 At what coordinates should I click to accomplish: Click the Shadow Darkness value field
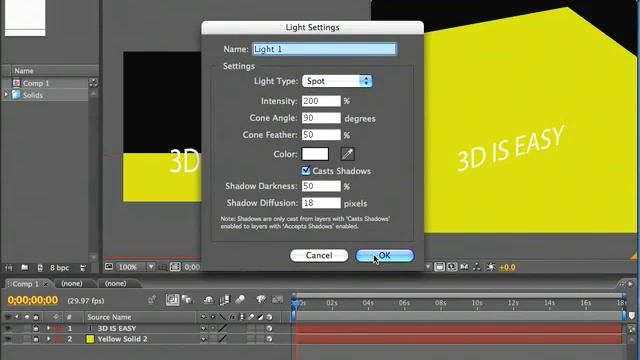[x=321, y=186]
